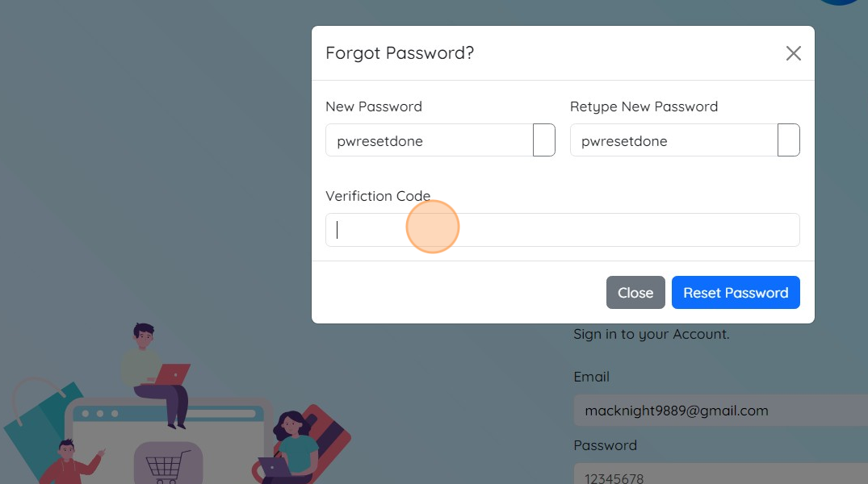Click the three dots on the illustrated browser window

99,413
